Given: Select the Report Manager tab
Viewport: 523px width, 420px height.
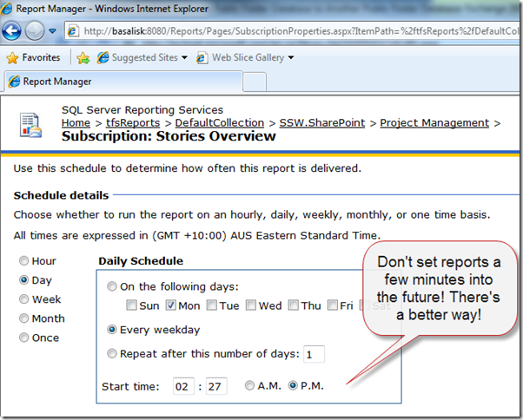Looking at the screenshot, I should click(122, 82).
